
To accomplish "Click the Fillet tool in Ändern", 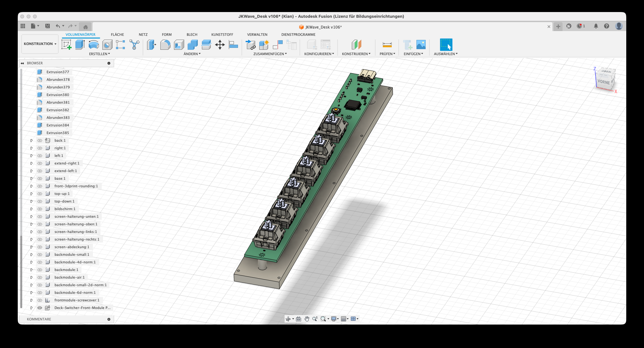I will tap(165, 45).
